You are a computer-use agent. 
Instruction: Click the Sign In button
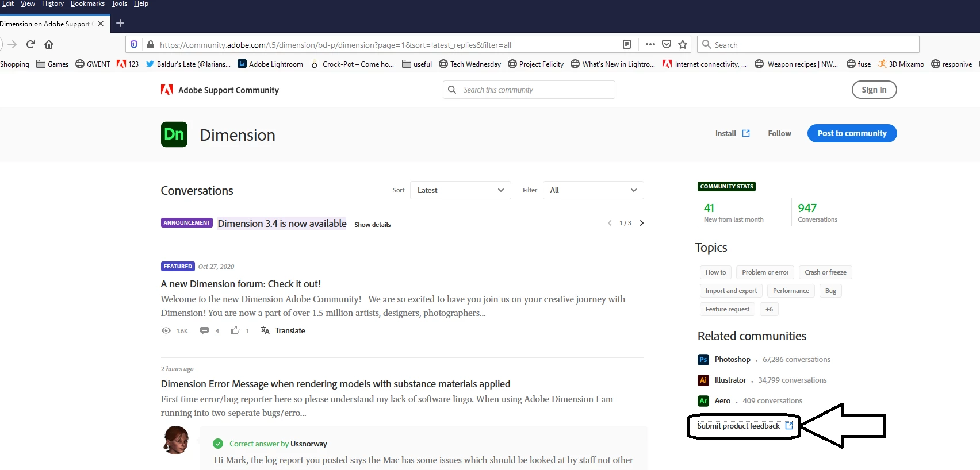[874, 90]
